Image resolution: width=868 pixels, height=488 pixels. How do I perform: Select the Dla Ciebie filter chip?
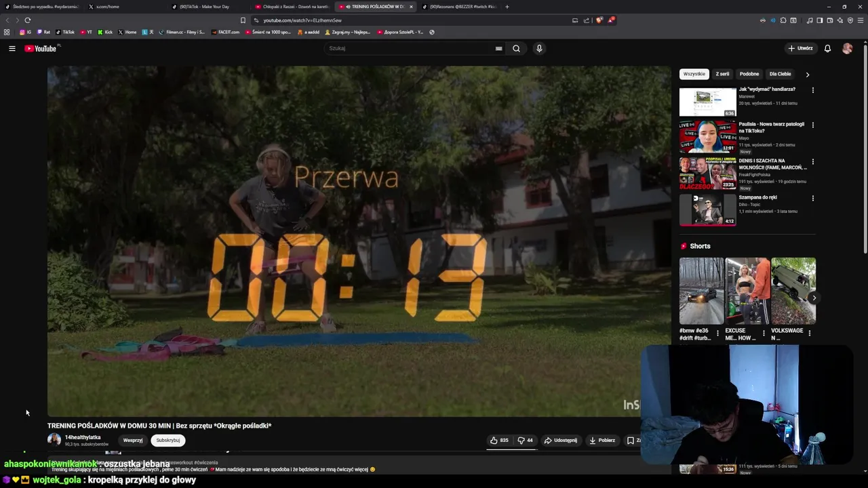click(780, 74)
